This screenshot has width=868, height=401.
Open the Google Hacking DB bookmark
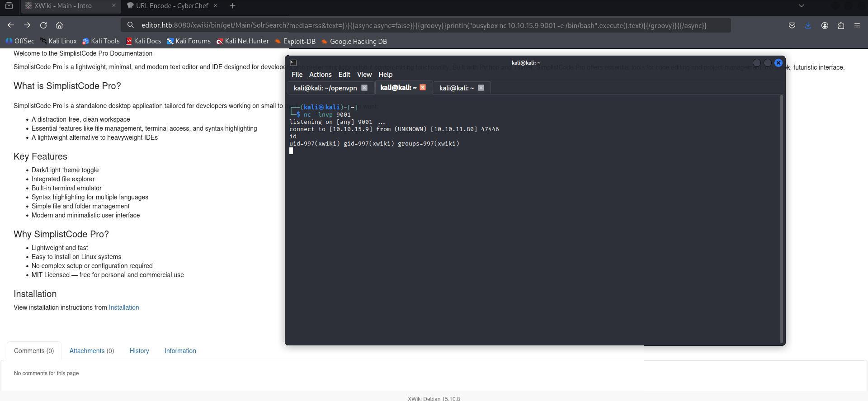[x=354, y=41]
